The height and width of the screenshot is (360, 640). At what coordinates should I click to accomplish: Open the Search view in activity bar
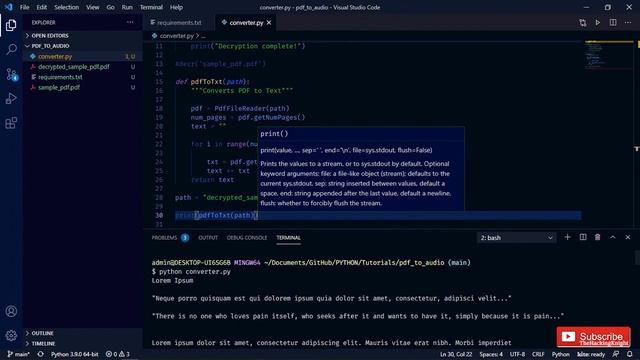[11, 49]
